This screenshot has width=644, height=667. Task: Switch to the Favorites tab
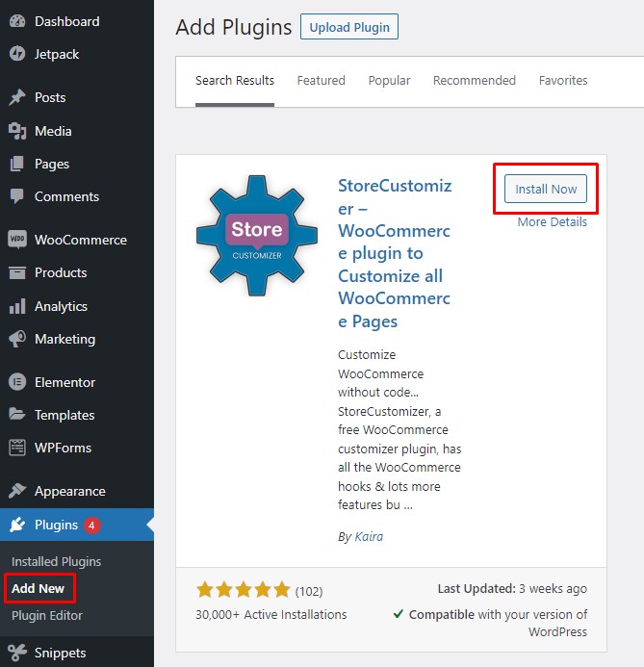click(563, 81)
